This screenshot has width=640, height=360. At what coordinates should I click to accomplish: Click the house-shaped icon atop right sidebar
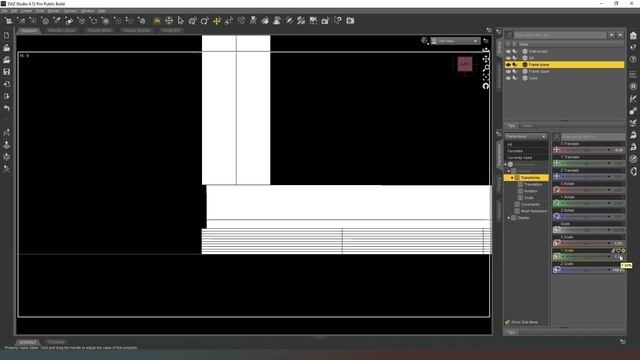click(x=633, y=36)
